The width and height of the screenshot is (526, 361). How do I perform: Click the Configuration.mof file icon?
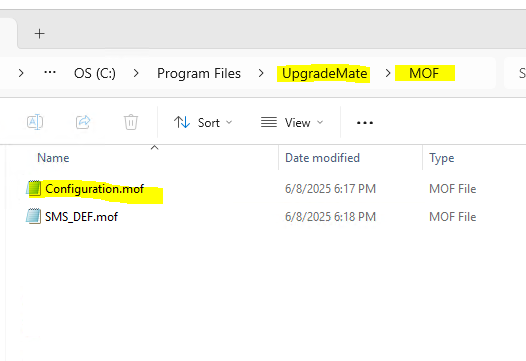pyautogui.click(x=34, y=188)
